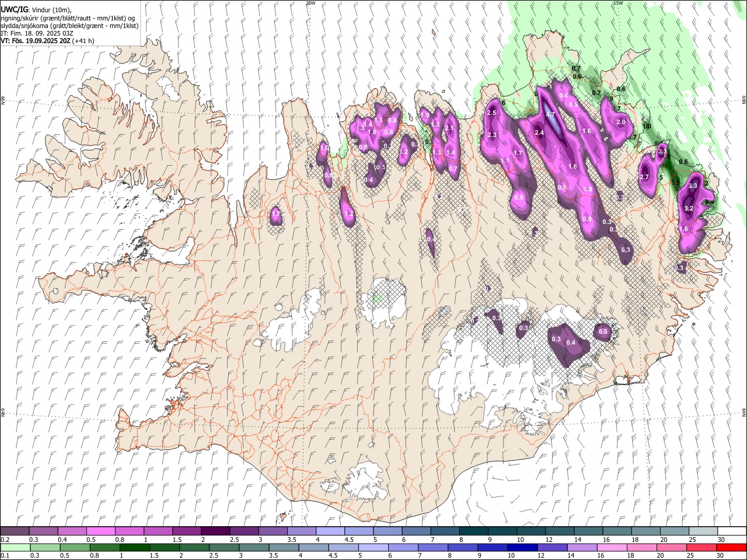Select the upper-row grey swatch labeled 20
Viewport: 747px width, 560px height.
pyautogui.click(x=675, y=531)
